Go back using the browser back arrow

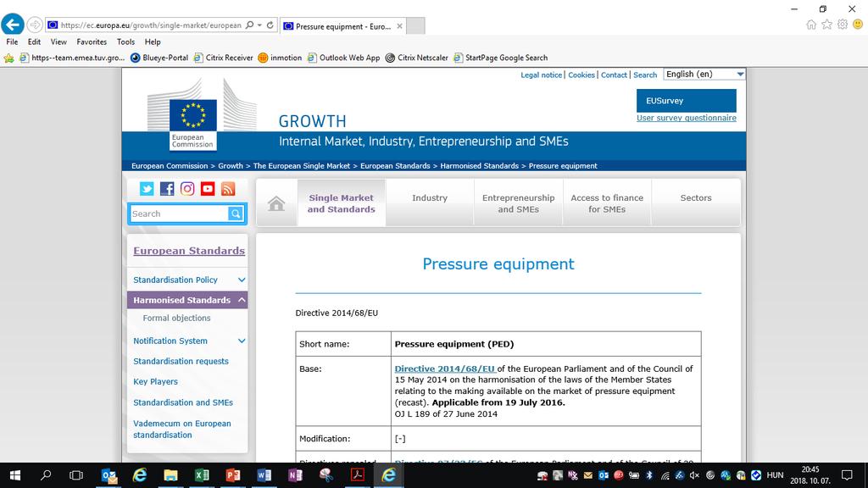(12, 25)
